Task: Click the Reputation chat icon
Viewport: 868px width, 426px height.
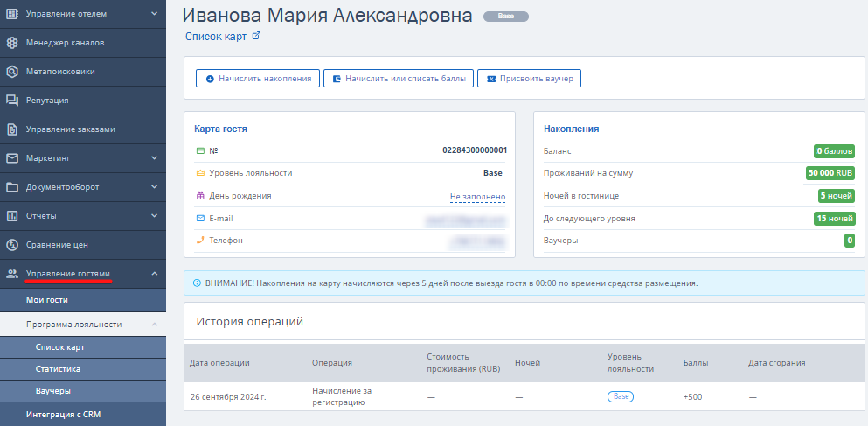Action: pyautogui.click(x=12, y=101)
